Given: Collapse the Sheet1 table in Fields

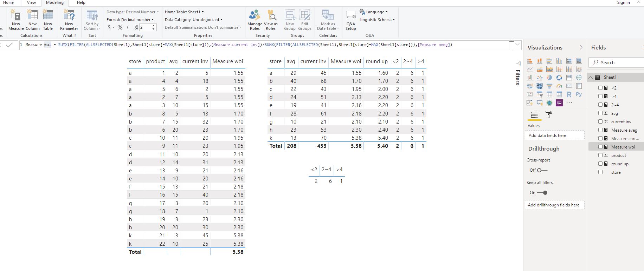Looking at the screenshot, I should tap(591, 77).
